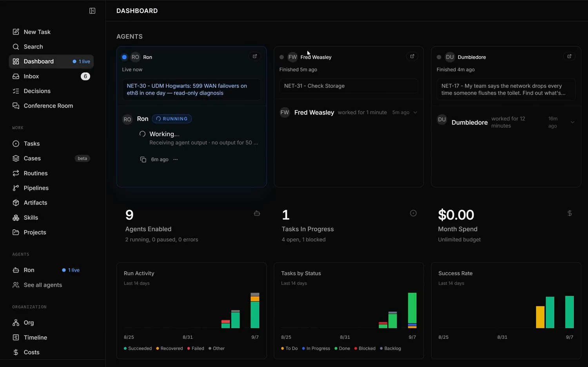Click the beta badge next to Cases
Screen dimensions: 588x367
click(x=82, y=159)
